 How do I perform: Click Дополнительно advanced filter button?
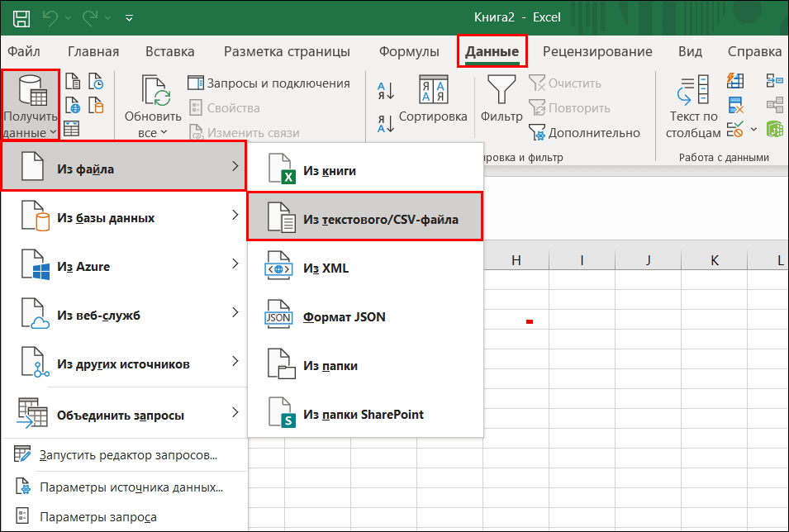coord(584,133)
